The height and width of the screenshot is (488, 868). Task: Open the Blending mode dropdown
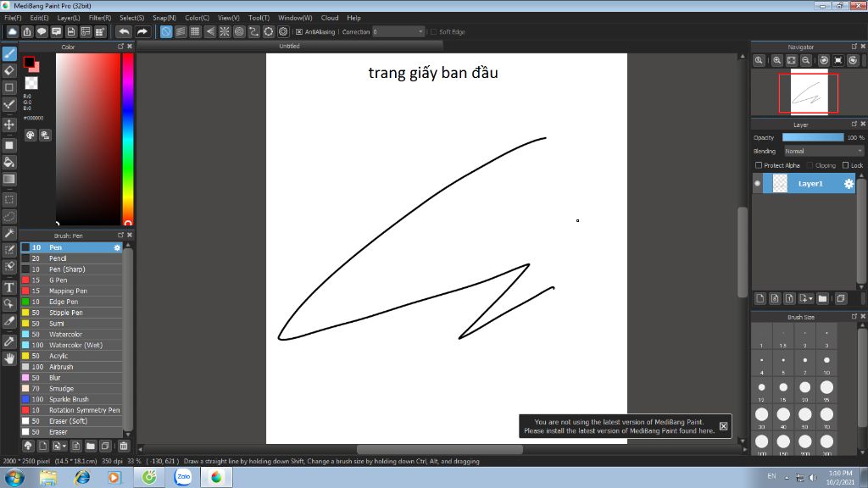(x=824, y=151)
